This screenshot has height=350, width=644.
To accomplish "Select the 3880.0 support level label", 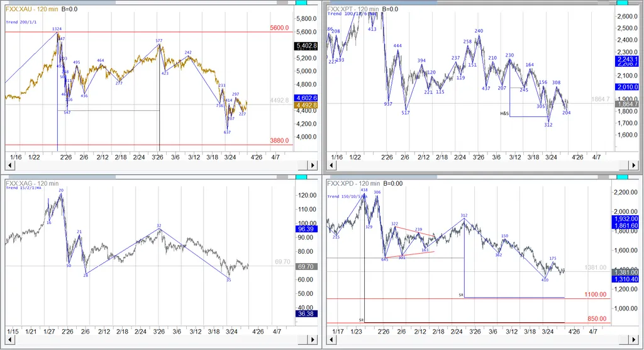I will [x=279, y=140].
